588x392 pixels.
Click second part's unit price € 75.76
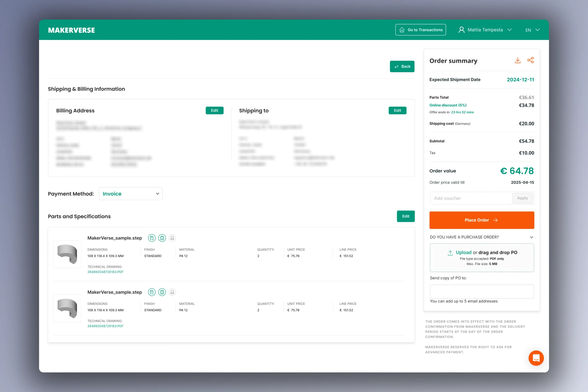pyautogui.click(x=293, y=310)
